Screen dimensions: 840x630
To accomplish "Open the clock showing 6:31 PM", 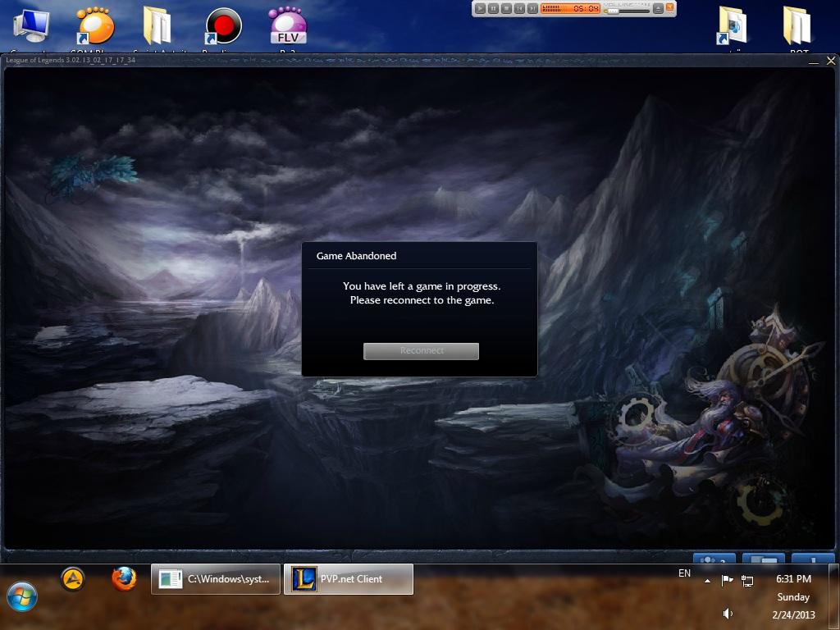I will (x=793, y=579).
